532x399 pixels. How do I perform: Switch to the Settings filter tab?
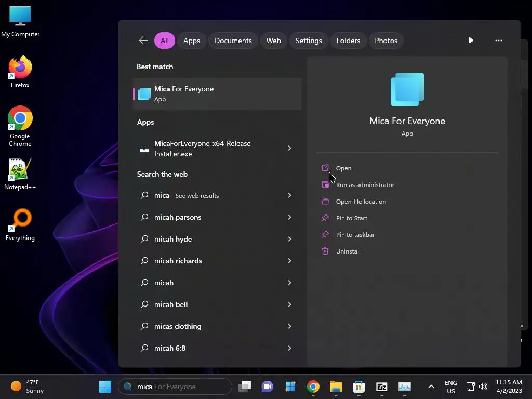[x=309, y=41]
